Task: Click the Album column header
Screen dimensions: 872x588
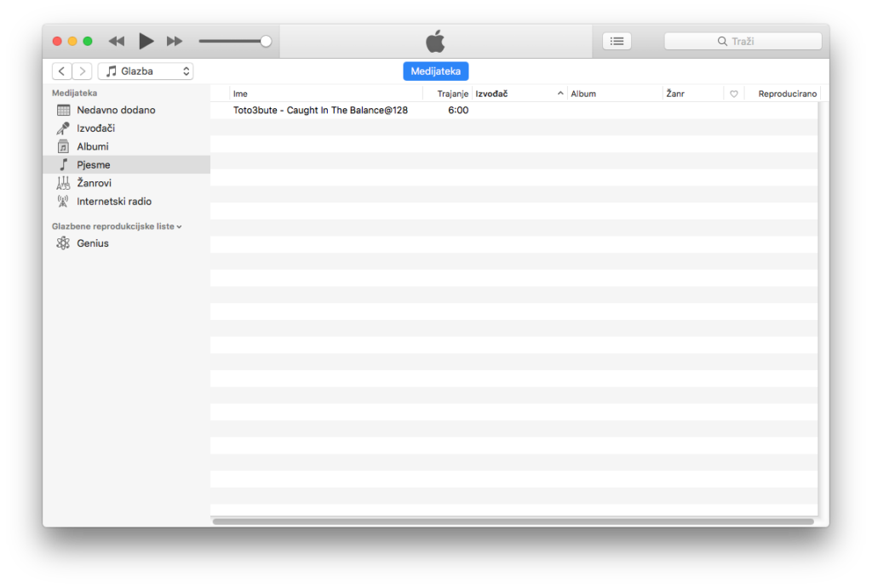Action: pyautogui.click(x=613, y=94)
